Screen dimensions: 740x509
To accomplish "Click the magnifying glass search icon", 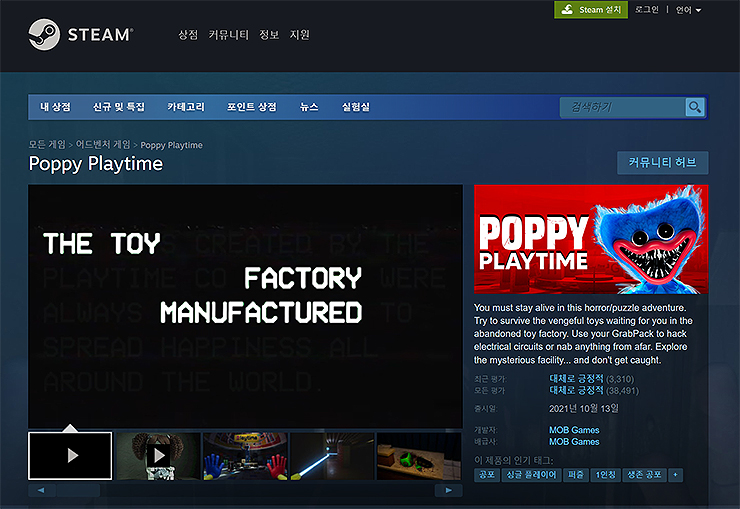I will tap(695, 108).
